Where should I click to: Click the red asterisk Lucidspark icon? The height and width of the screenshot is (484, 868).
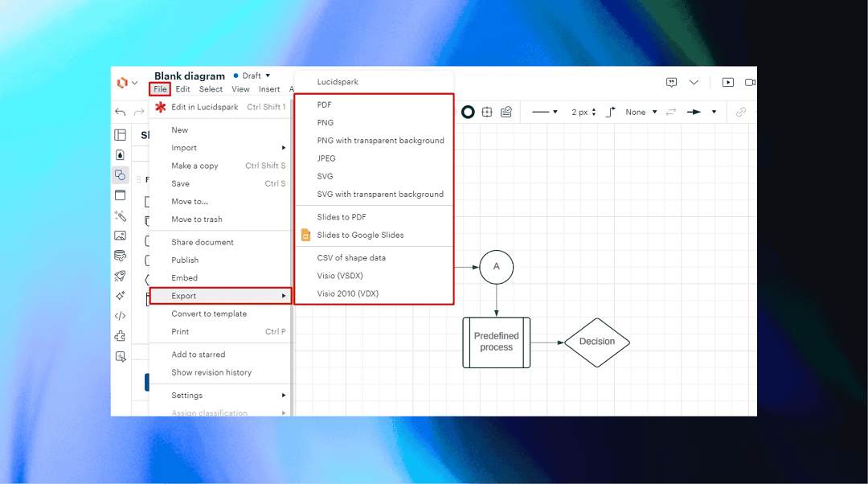click(161, 107)
